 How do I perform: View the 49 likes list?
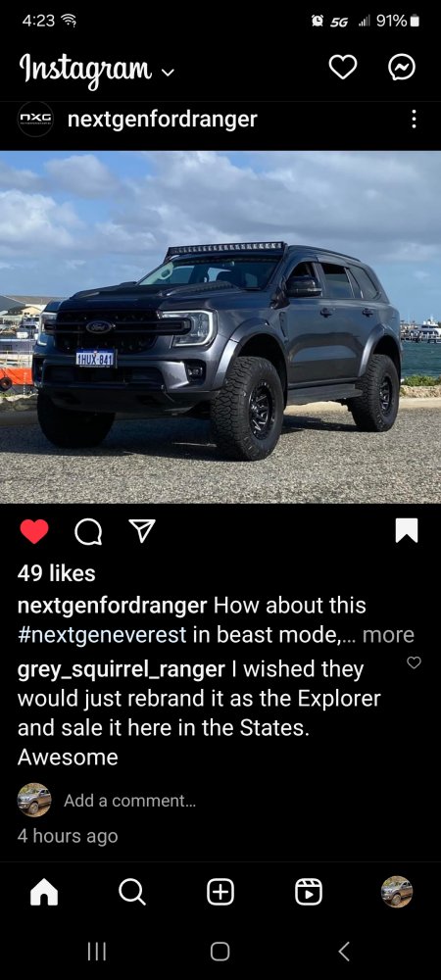[x=56, y=573]
